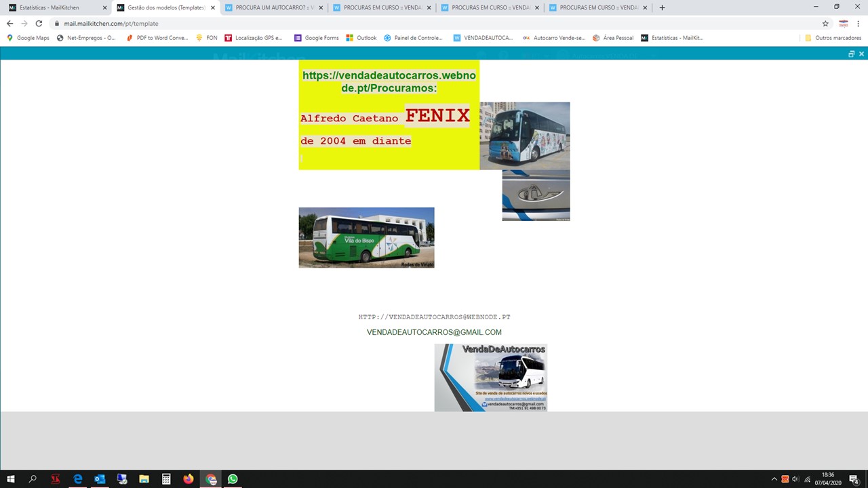Launch Firefox from the taskbar

pos(188,479)
